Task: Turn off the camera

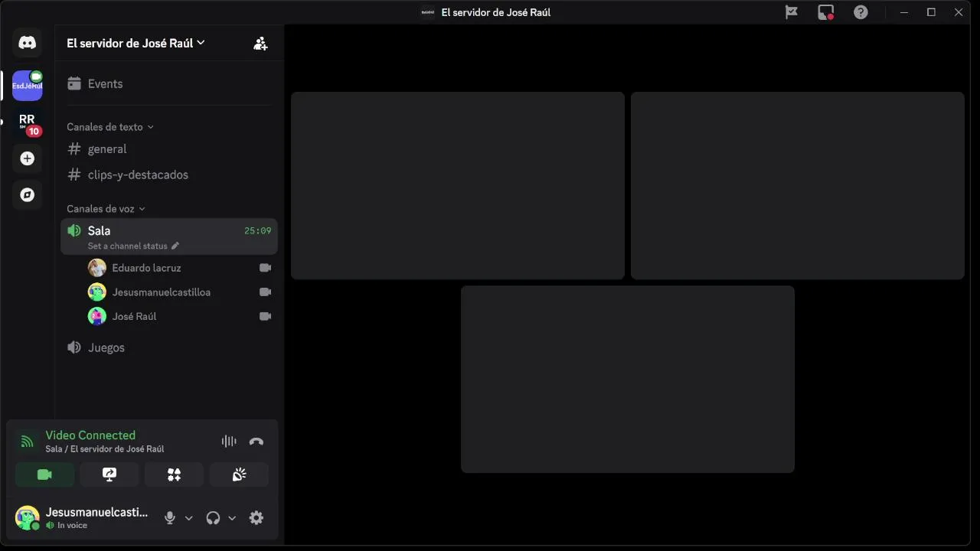Action: pos(44,474)
